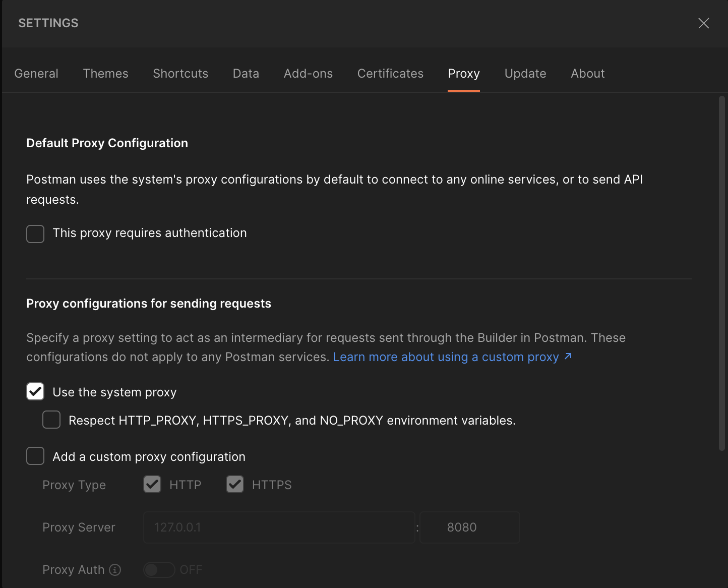
Task: Turn on the Proxy Auth switch
Action: [x=159, y=570]
